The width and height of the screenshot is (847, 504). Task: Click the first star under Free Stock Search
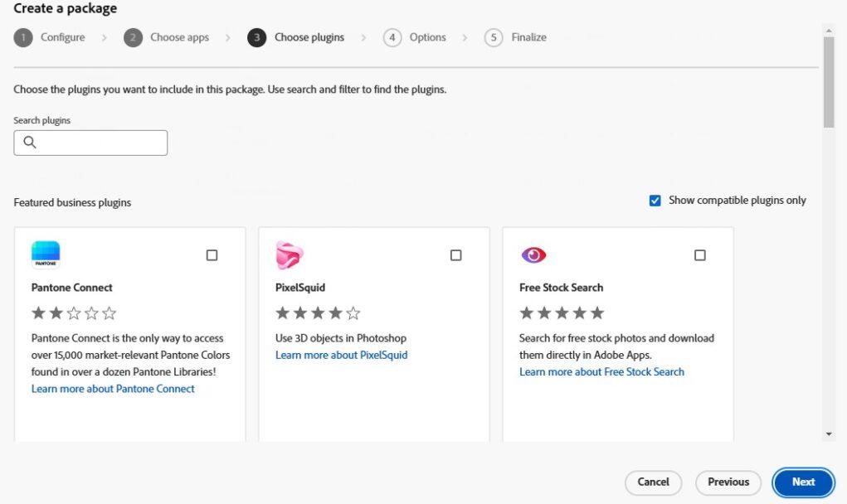[x=526, y=313]
